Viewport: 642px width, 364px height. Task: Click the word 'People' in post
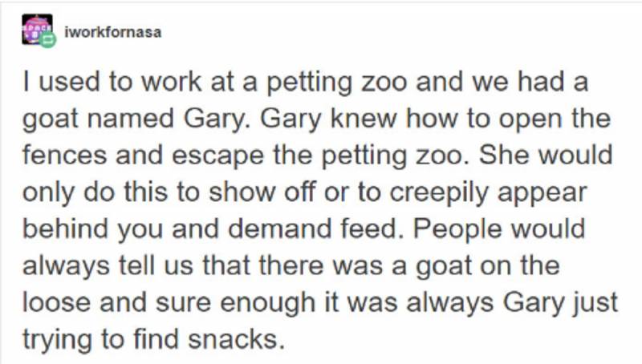(x=457, y=230)
